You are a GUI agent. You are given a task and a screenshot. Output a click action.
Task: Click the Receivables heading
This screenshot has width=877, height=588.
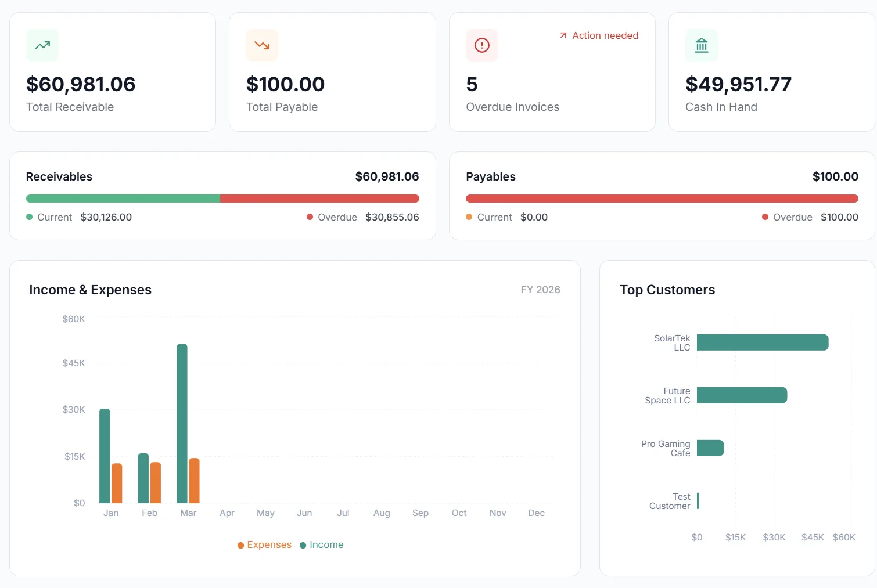pos(59,176)
